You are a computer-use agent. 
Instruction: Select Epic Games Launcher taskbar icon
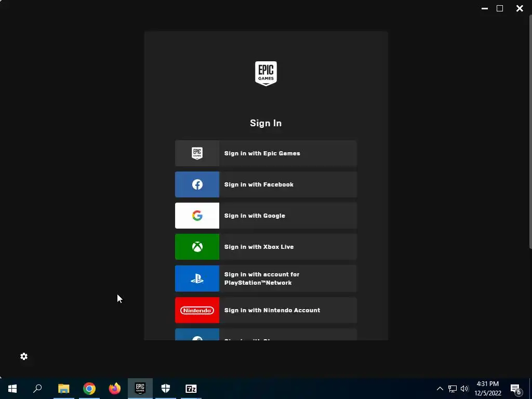tap(140, 389)
